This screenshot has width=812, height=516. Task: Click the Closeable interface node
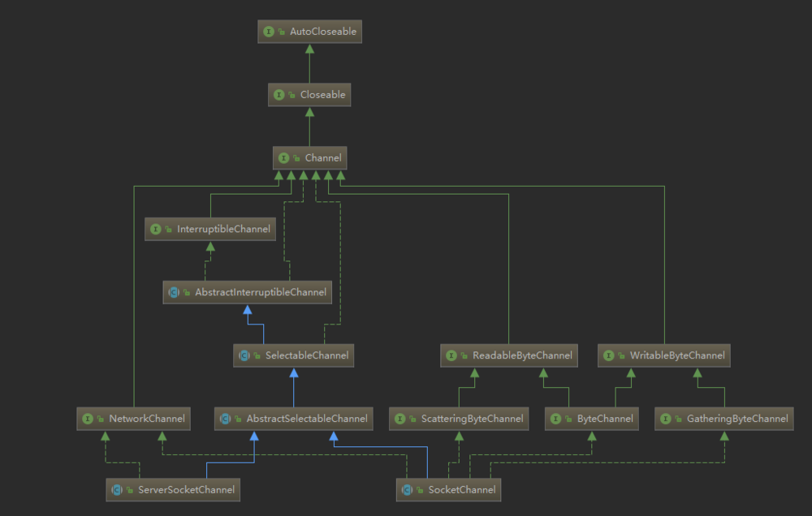point(309,95)
